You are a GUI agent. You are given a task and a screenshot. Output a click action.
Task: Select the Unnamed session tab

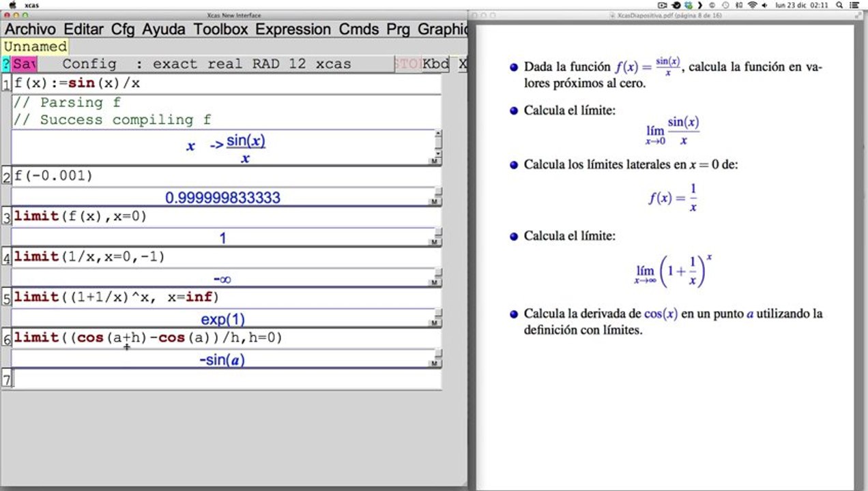pyautogui.click(x=35, y=46)
